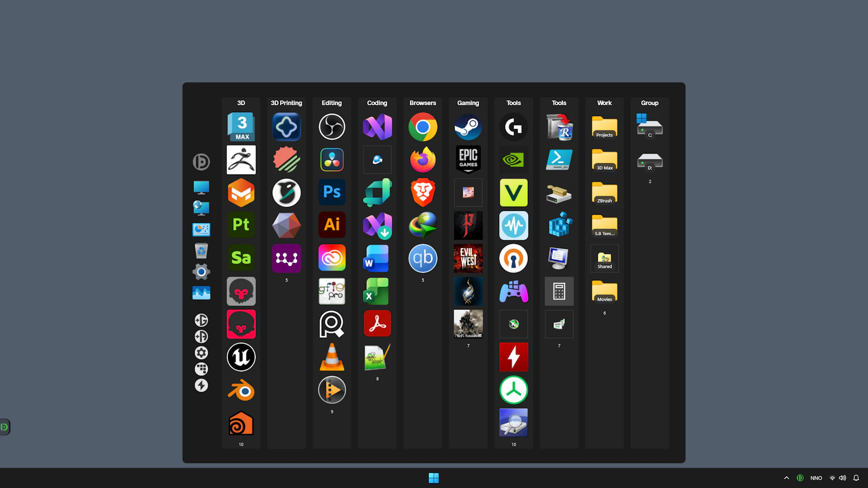The width and height of the screenshot is (868, 488).
Task: Open the Shared folder
Action: pos(605,259)
